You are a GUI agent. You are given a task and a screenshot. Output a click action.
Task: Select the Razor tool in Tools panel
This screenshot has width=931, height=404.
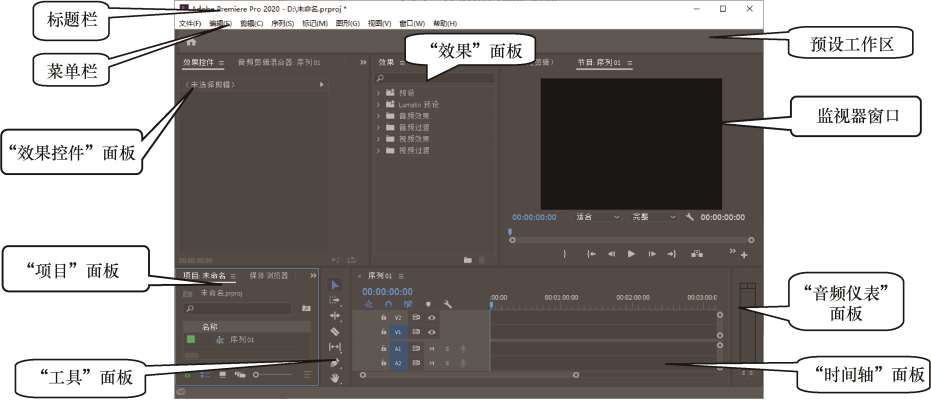pos(335,331)
